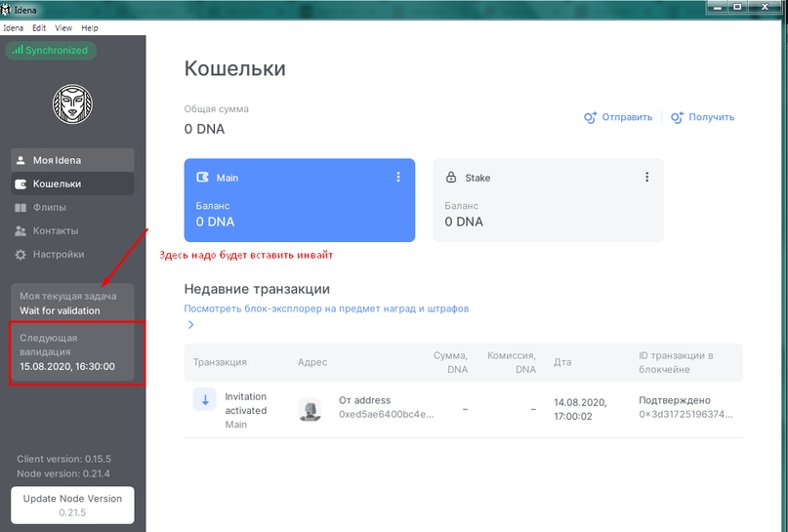This screenshot has width=788, height=532.
Task: Click the Отправить send button
Action: [618, 117]
